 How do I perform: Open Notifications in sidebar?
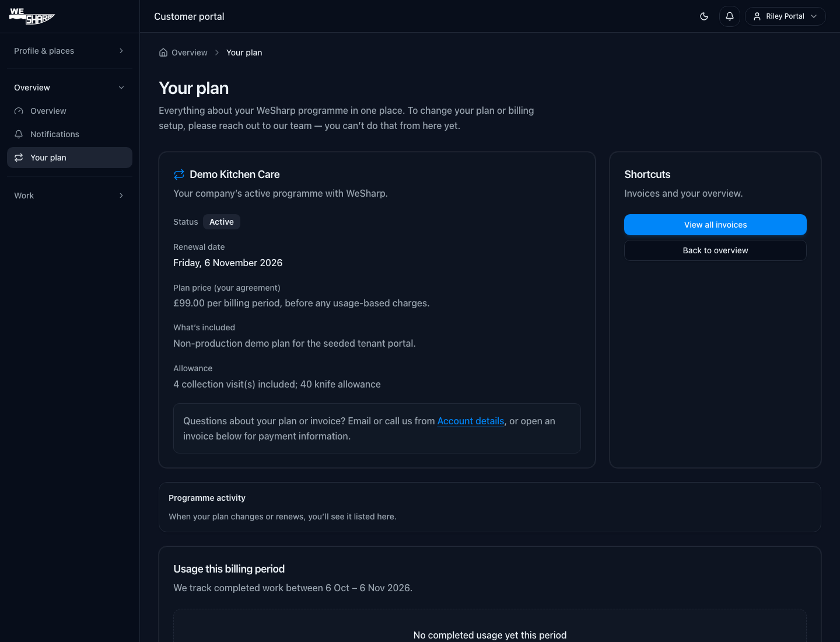click(69, 134)
